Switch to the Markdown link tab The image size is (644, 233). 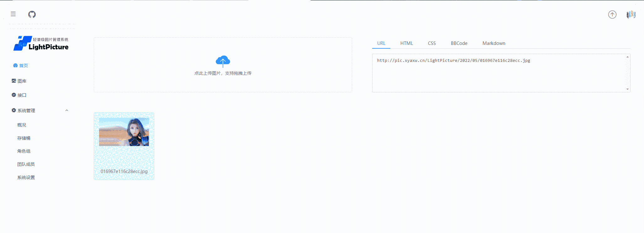coord(494,43)
